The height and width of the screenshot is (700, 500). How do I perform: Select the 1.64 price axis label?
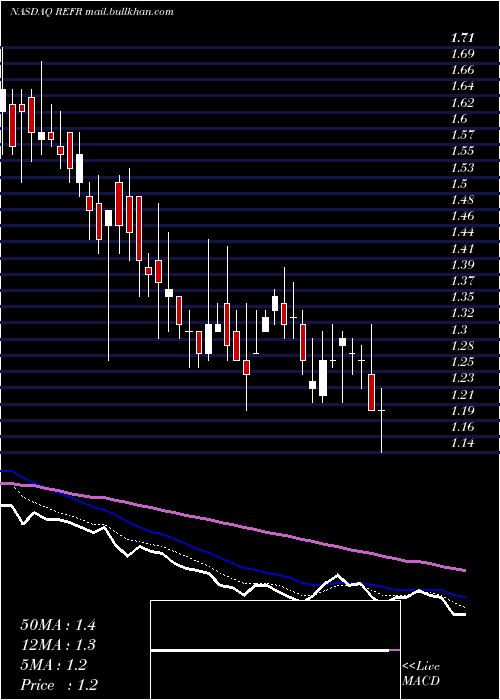coord(462,86)
